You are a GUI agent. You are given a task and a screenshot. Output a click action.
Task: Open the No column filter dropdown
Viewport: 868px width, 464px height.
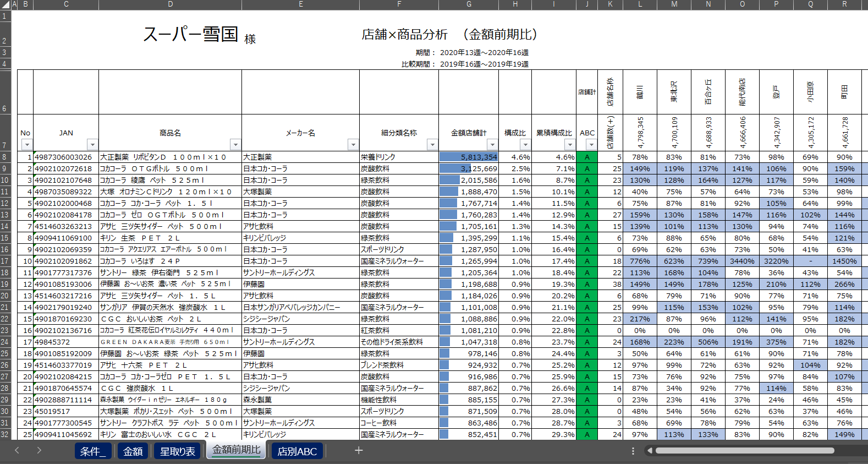26,145
